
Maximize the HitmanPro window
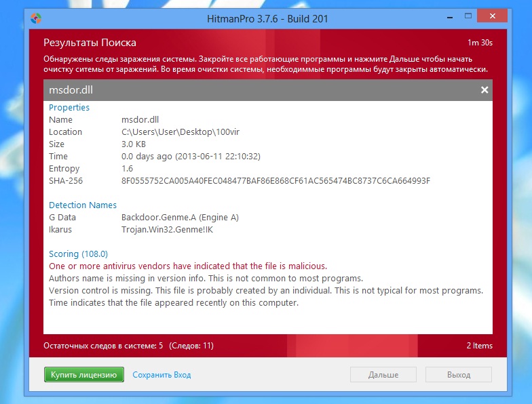click(x=468, y=16)
